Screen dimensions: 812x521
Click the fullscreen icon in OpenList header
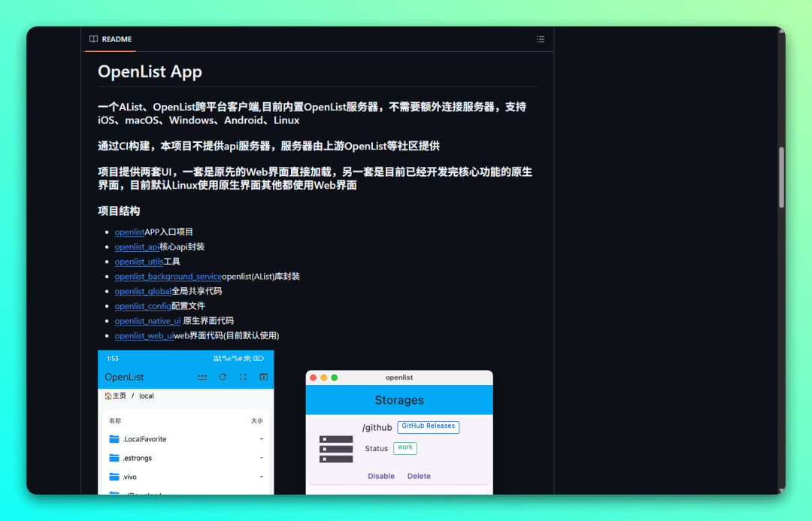(243, 377)
